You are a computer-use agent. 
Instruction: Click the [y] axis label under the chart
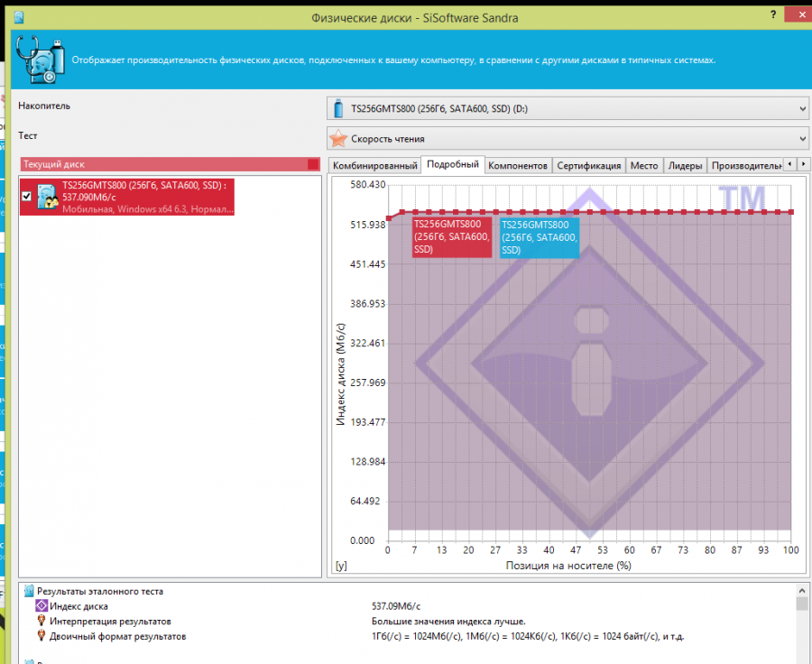point(341,567)
